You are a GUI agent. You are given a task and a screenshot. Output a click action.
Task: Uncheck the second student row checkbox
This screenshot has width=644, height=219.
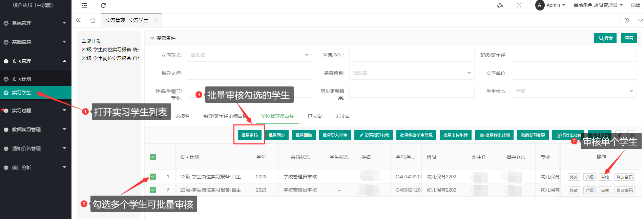[x=153, y=190]
